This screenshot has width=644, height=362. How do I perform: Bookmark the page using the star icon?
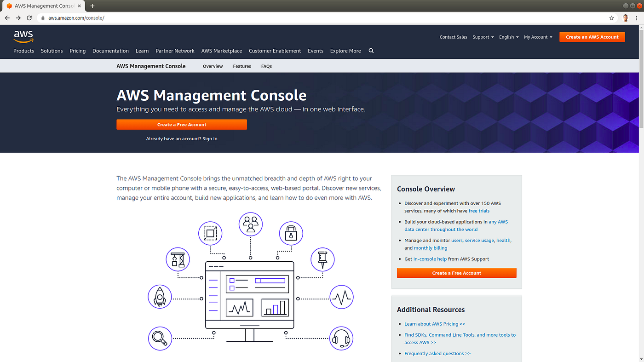pos(611,17)
